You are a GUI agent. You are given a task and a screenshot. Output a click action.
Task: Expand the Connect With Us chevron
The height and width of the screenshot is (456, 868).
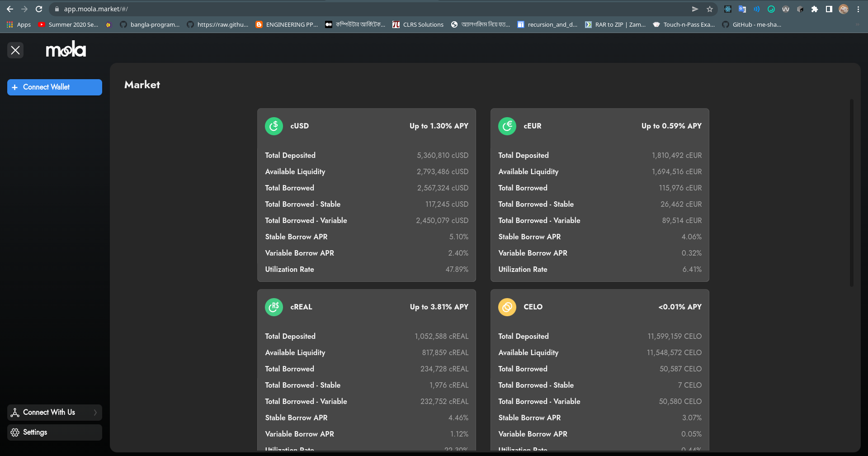pos(95,413)
